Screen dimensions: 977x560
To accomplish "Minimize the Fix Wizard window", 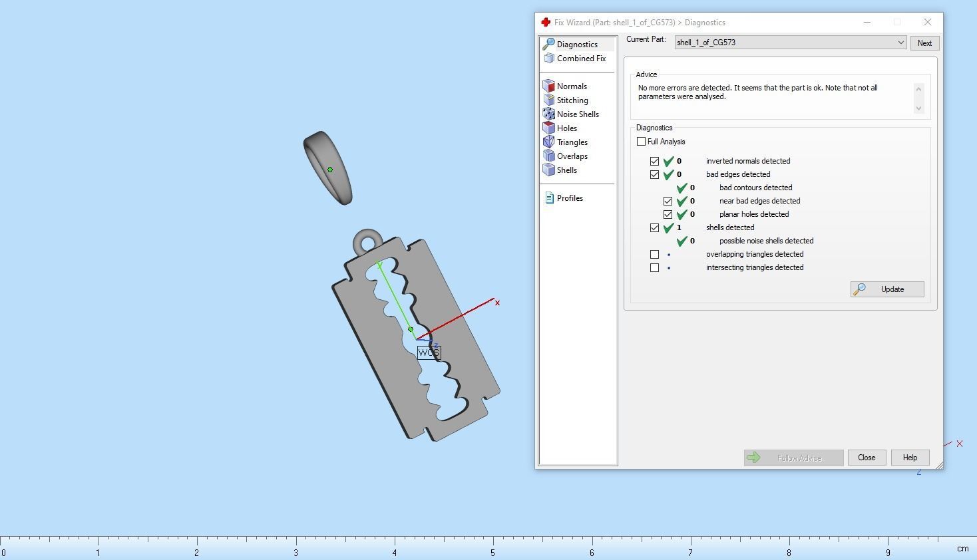I will click(867, 23).
